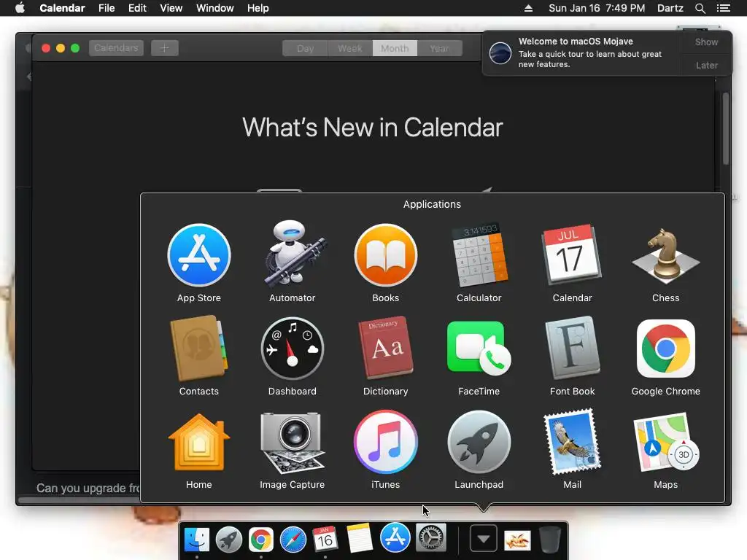
Task: Open Safari compass icon in Dock
Action: coord(293,539)
